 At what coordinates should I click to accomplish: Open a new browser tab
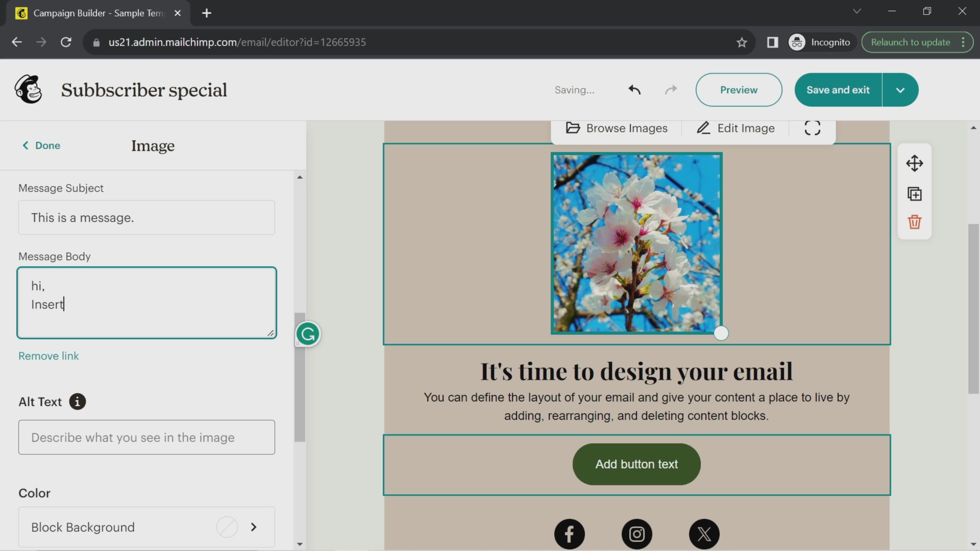pos(206,13)
